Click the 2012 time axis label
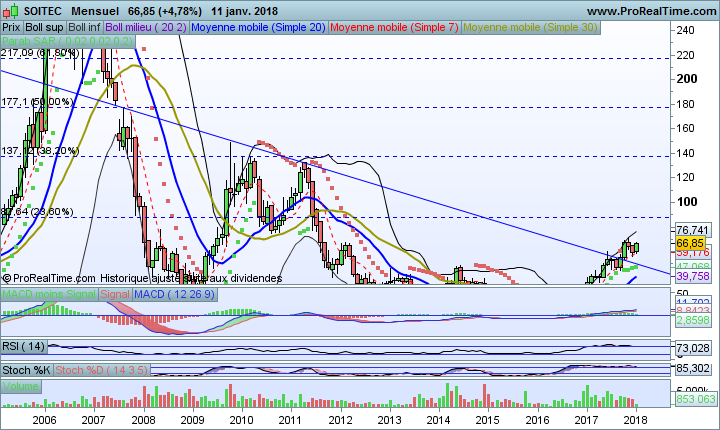This screenshot has height=430, width=720. pos(340,420)
